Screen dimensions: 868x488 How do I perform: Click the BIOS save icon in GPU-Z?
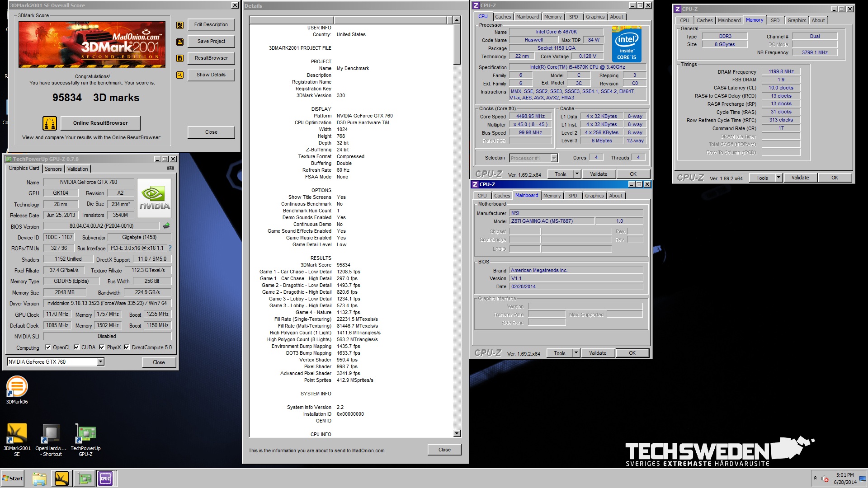click(166, 226)
